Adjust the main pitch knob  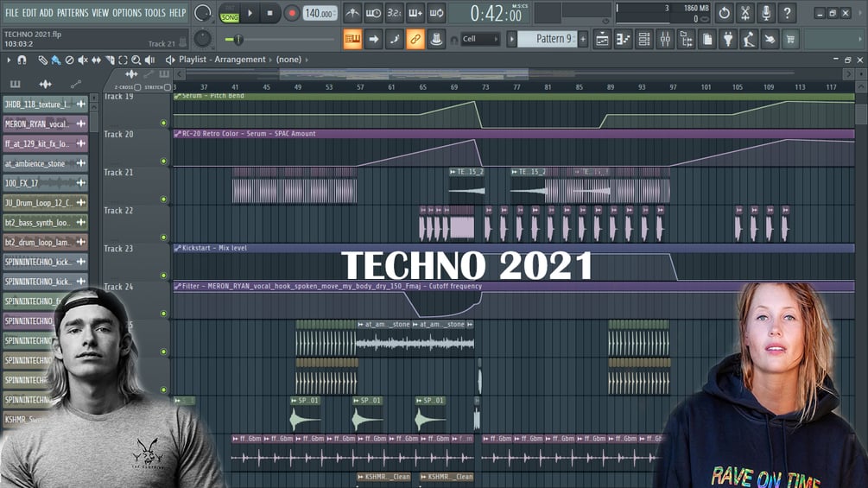click(x=203, y=38)
